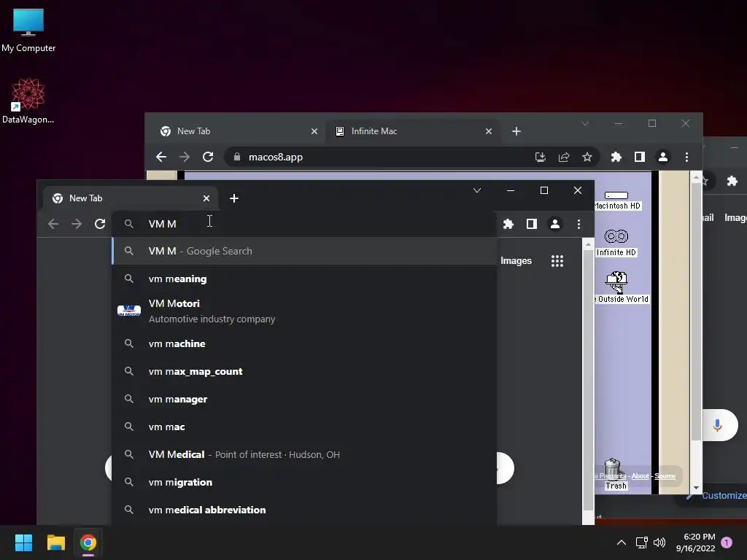This screenshot has height=560, width=747.
Task: Select Macintosh HD drive icon
Action: point(617,201)
